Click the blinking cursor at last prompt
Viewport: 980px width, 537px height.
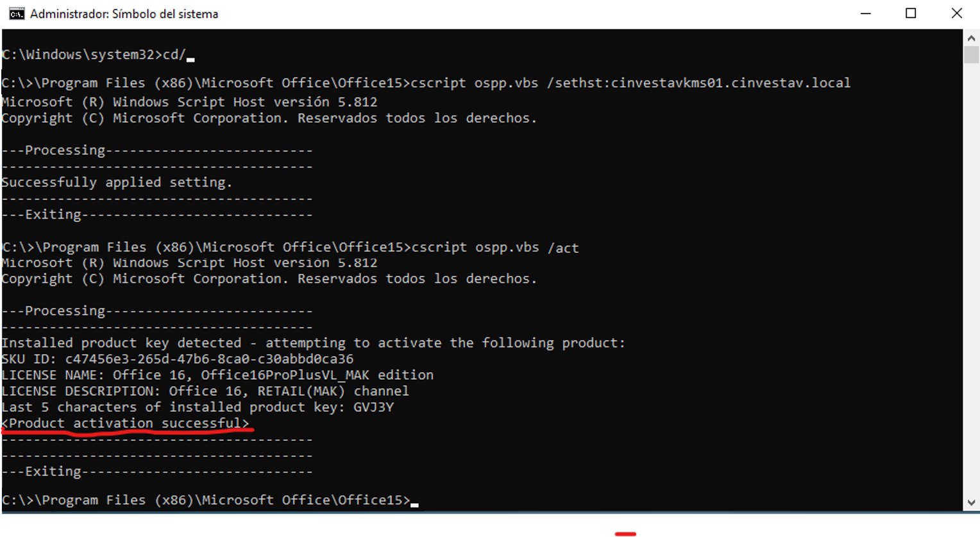click(x=415, y=504)
